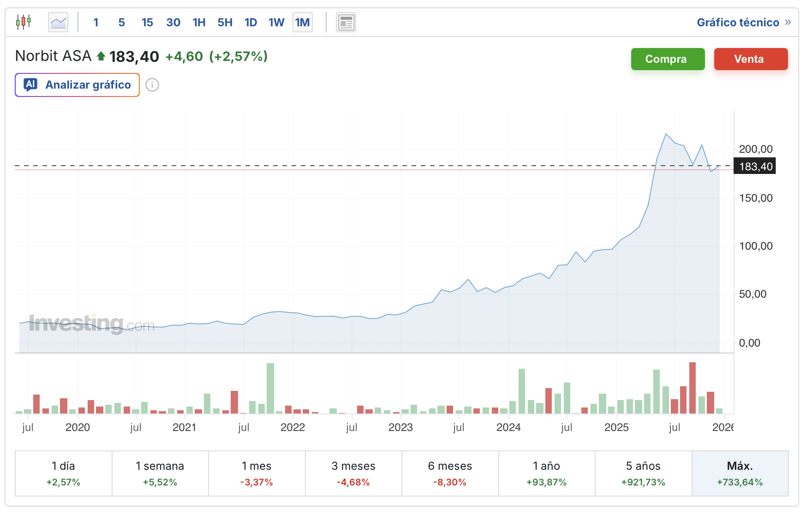812x515 pixels.
Task: Choose the 1W weekly interval
Action: [x=276, y=22]
